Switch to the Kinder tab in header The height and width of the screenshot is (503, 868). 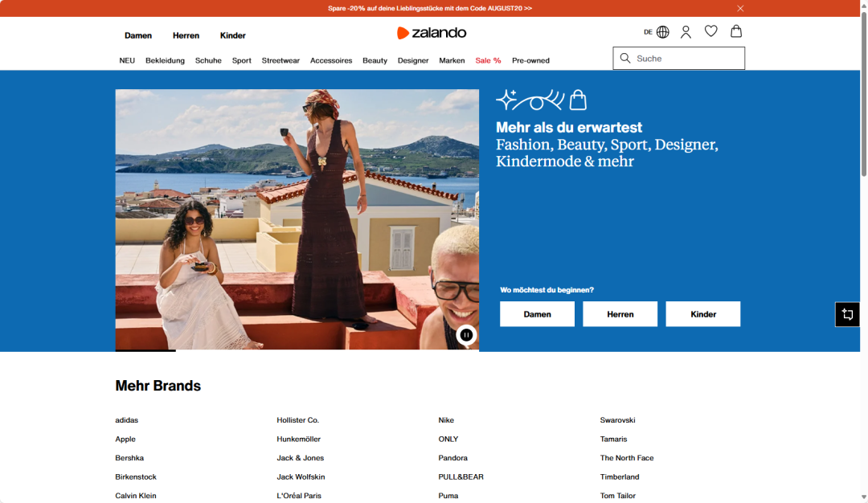coord(233,35)
